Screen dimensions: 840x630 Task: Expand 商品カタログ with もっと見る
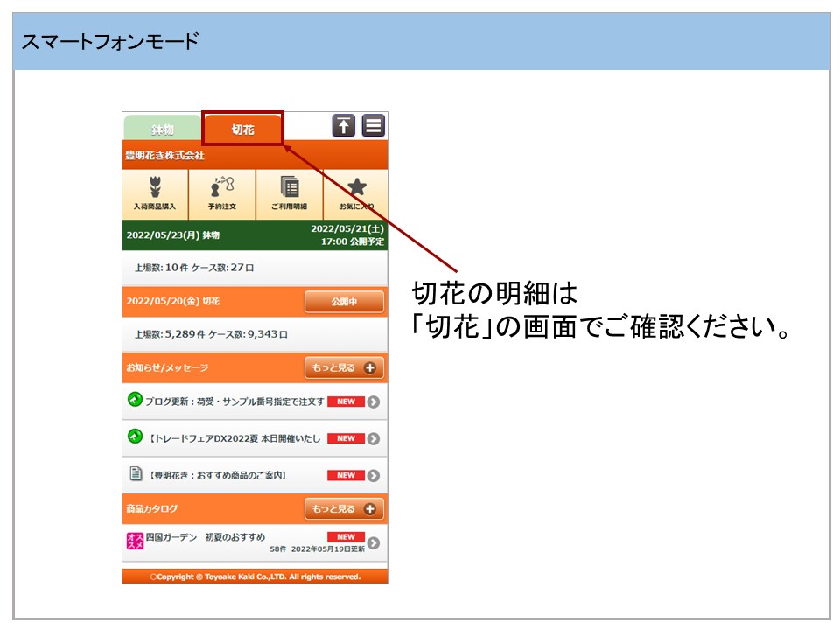(x=344, y=508)
